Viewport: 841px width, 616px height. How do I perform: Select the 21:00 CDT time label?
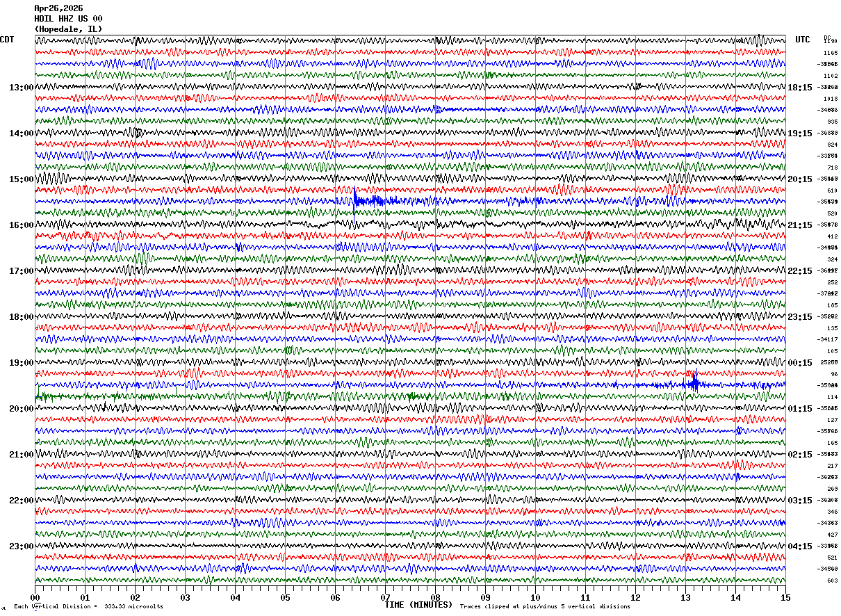pyautogui.click(x=22, y=455)
